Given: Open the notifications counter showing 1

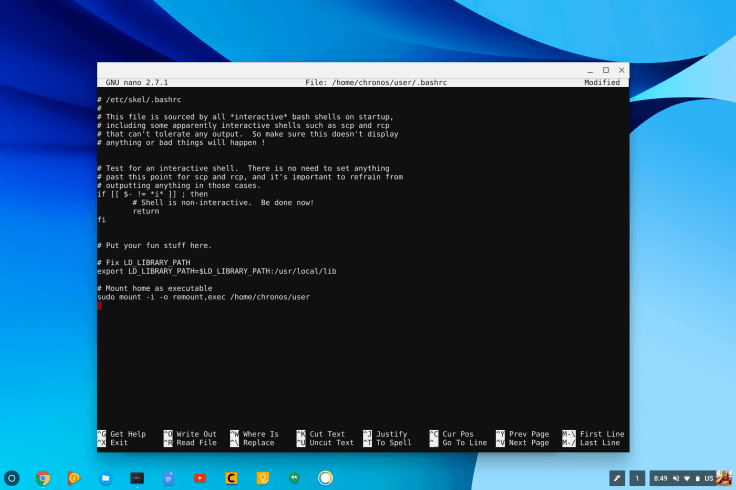Looking at the screenshot, I should click(637, 478).
